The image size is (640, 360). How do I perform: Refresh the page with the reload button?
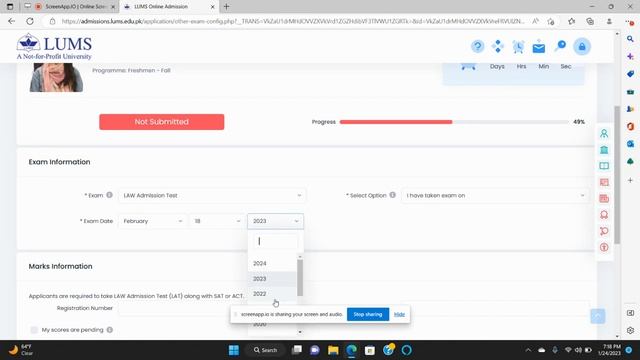30,21
